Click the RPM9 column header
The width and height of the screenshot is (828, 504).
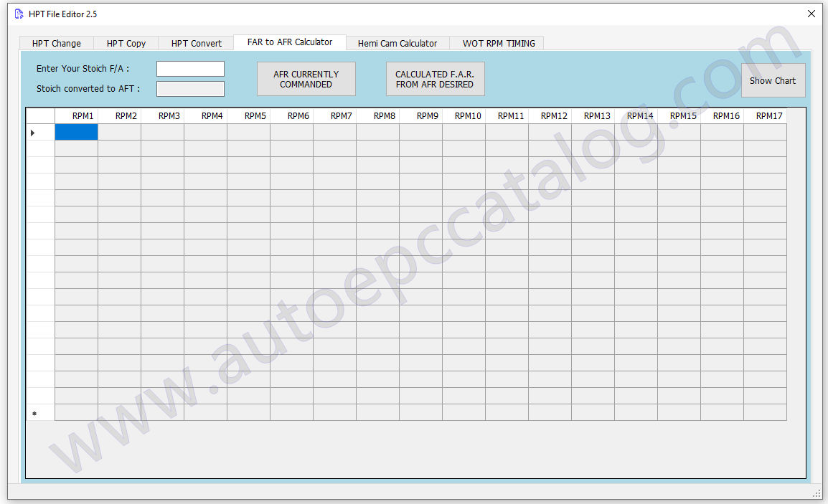(421, 116)
